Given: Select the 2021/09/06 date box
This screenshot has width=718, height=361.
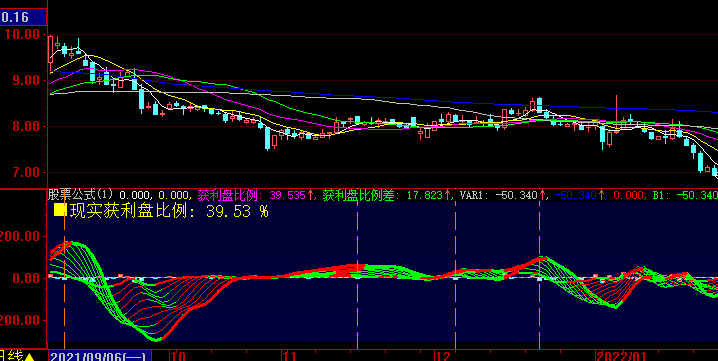Looking at the screenshot, I should click(x=99, y=356).
